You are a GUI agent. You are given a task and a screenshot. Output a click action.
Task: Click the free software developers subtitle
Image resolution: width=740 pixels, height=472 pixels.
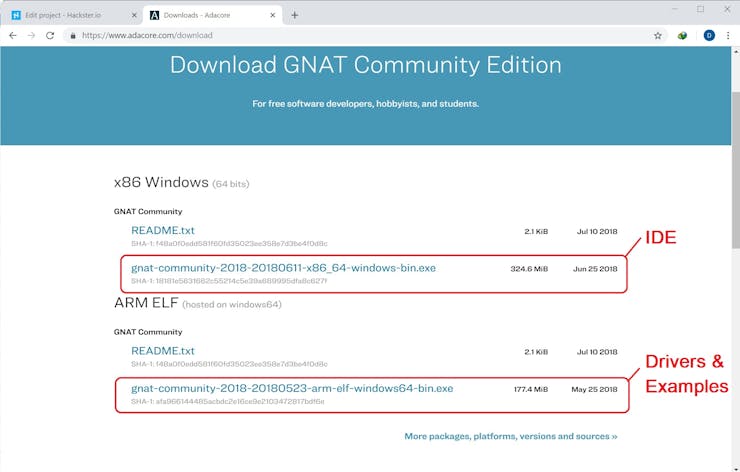pos(366,103)
